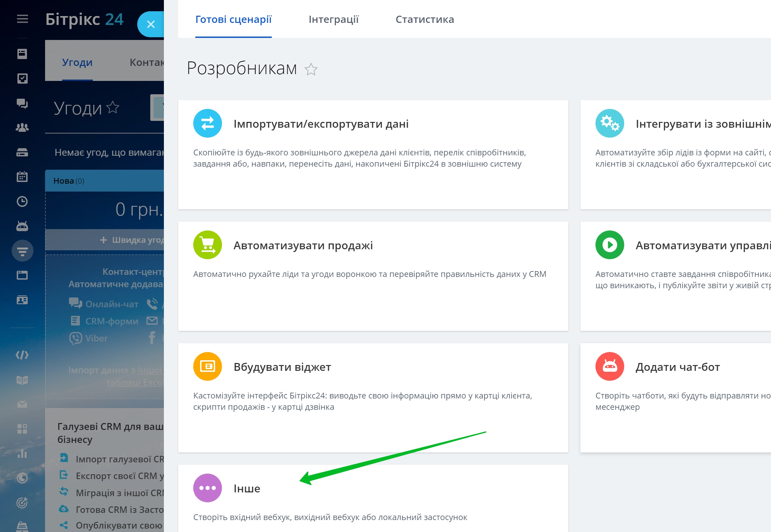The height and width of the screenshot is (532, 771).
Task: Open CRM-форми channel link
Action: point(104,321)
